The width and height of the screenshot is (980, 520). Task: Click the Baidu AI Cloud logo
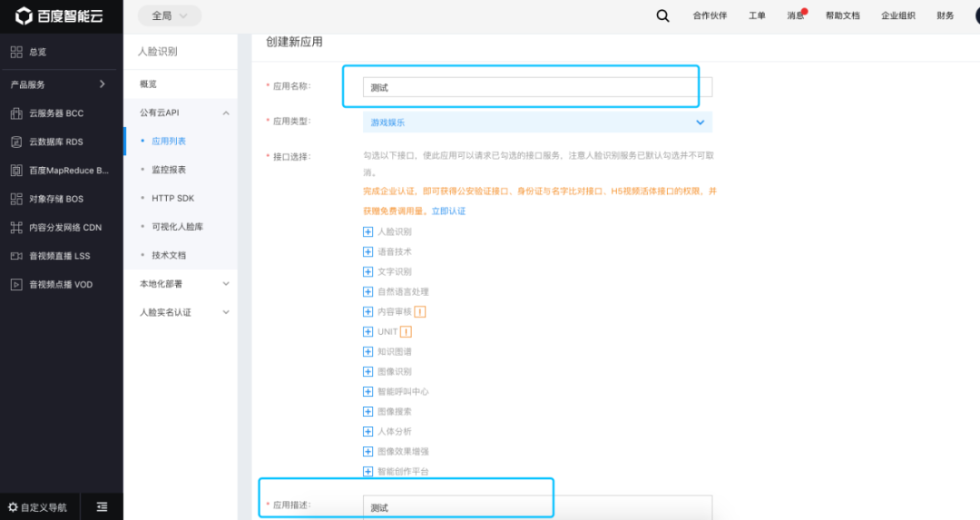click(x=59, y=15)
